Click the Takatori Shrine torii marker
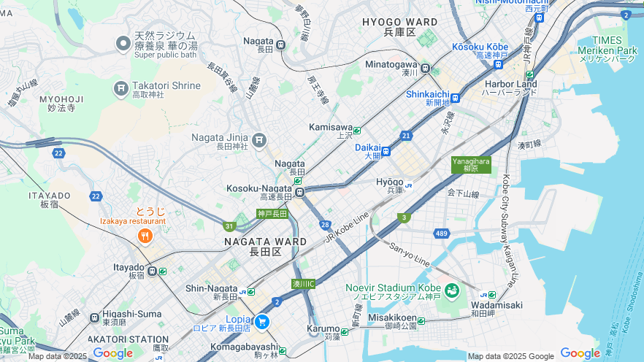644x362 pixels. click(121, 89)
